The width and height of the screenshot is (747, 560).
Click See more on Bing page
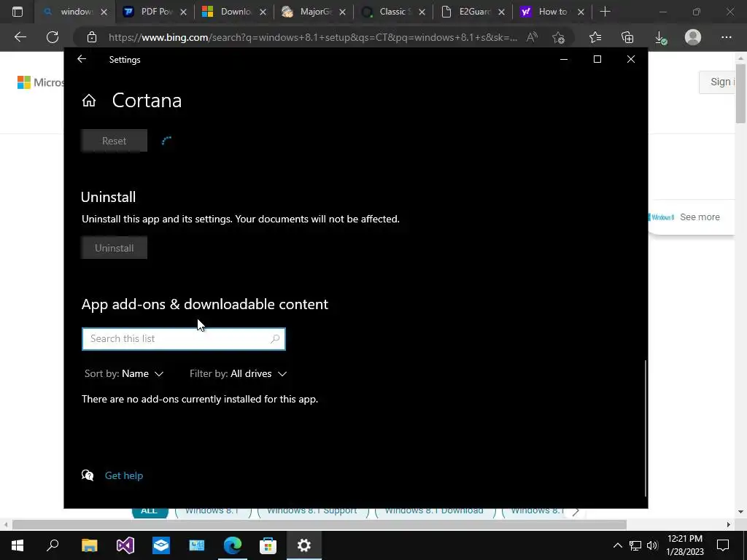click(x=700, y=217)
